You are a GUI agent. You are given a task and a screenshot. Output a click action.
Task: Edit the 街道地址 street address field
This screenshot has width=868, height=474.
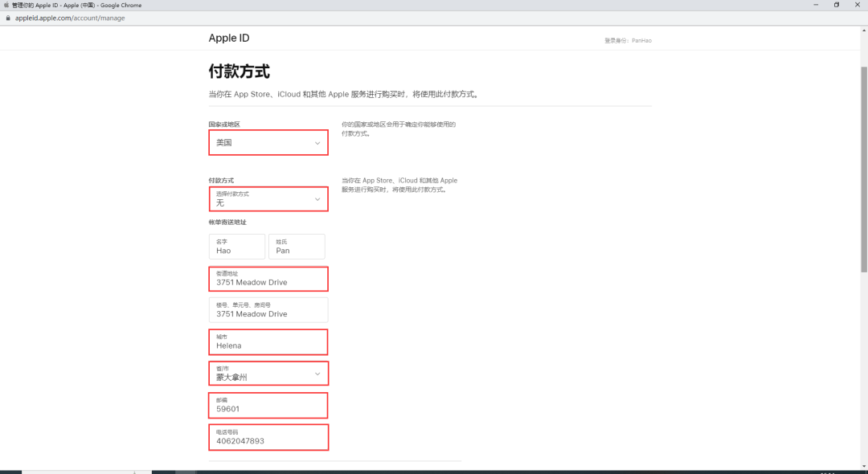[268, 279]
